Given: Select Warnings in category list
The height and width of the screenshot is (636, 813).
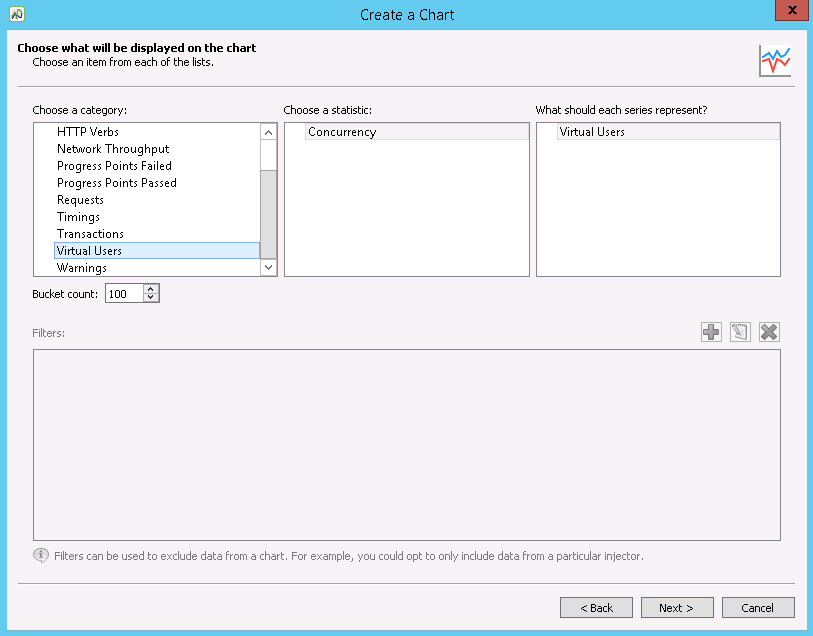Looking at the screenshot, I should [x=82, y=268].
